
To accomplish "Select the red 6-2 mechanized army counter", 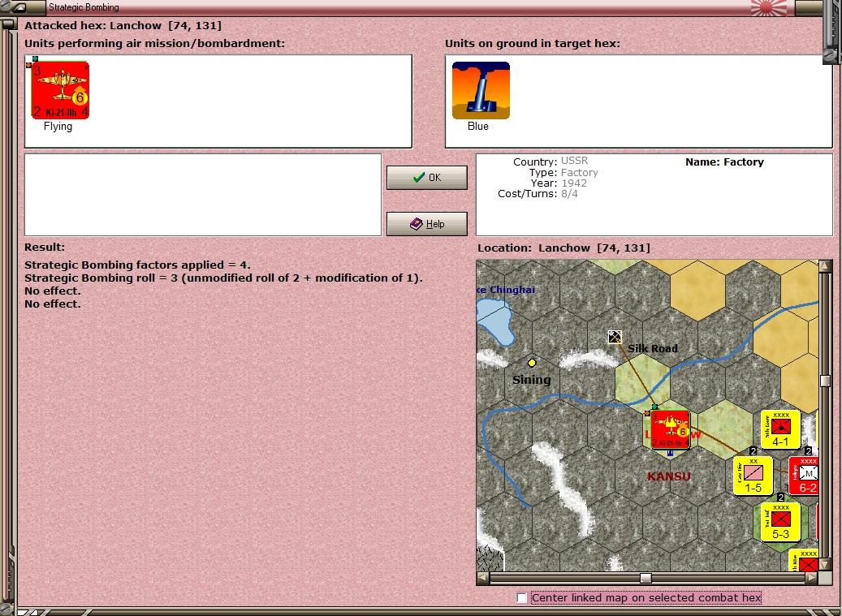I will tap(804, 476).
